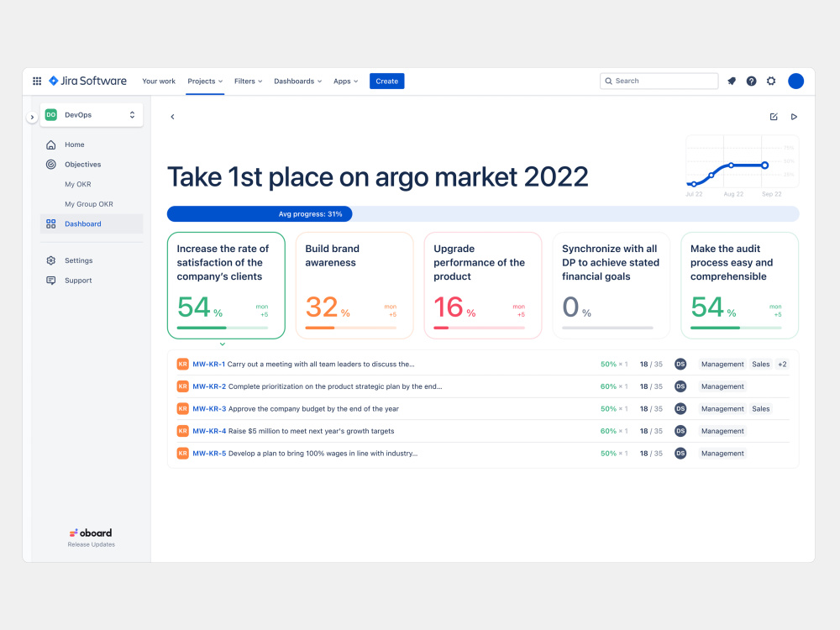840x630 pixels.
Task: Open the MW-KR-4 issue link
Action: (x=209, y=431)
